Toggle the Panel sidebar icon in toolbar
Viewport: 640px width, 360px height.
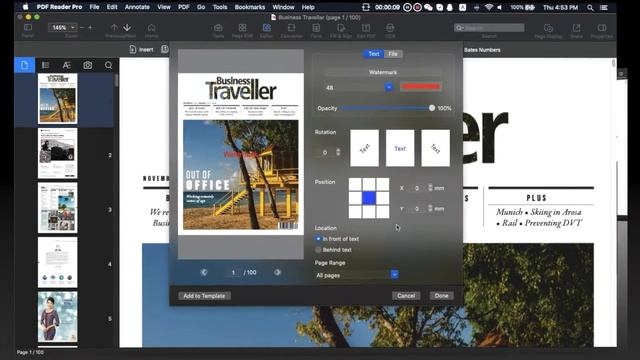click(x=28, y=27)
